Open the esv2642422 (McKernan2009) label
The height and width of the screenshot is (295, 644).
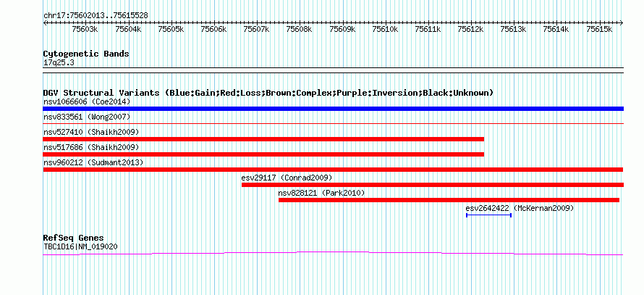tap(520, 208)
